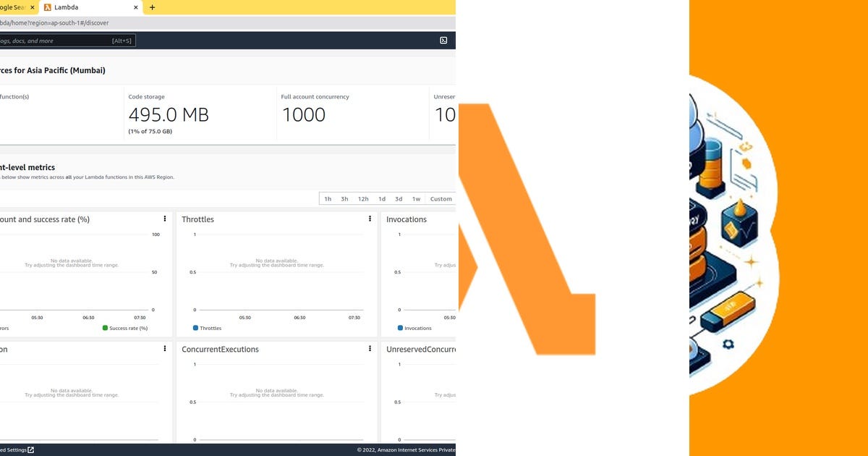This screenshot has width=868, height=456.
Task: Open a new browser tab
Action: pyautogui.click(x=152, y=7)
